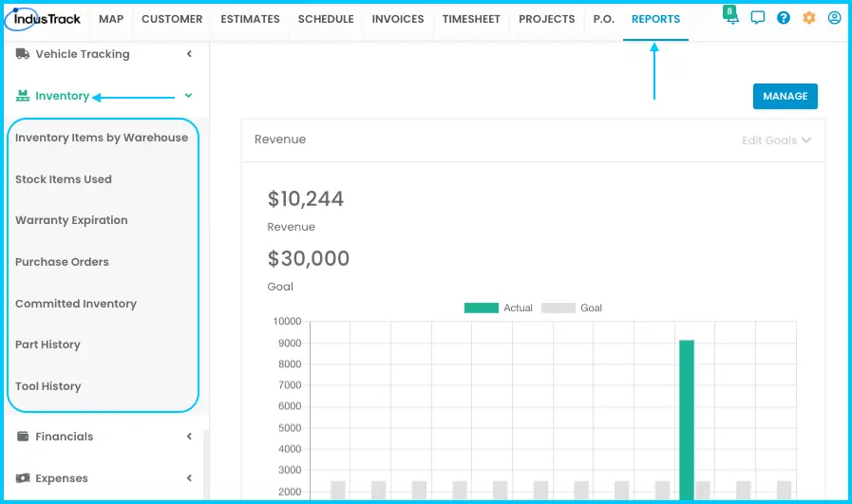Click the Expenses section label

pyautogui.click(x=62, y=478)
